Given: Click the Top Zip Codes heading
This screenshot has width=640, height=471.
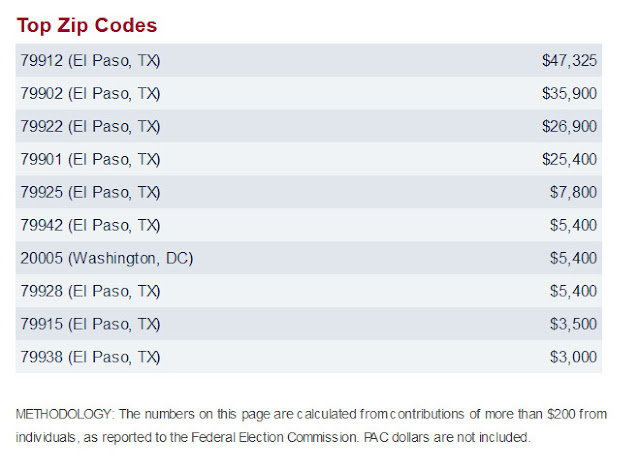Looking at the screenshot, I should point(87,26).
